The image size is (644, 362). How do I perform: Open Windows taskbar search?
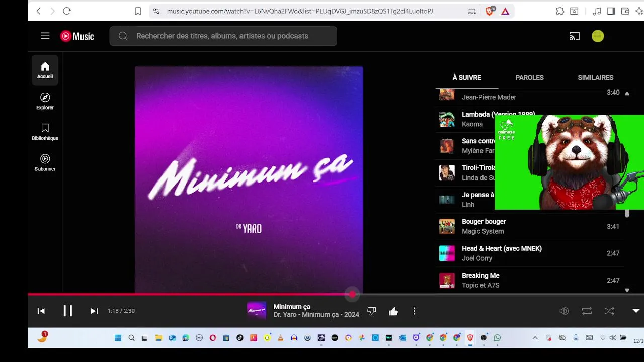tap(131, 338)
